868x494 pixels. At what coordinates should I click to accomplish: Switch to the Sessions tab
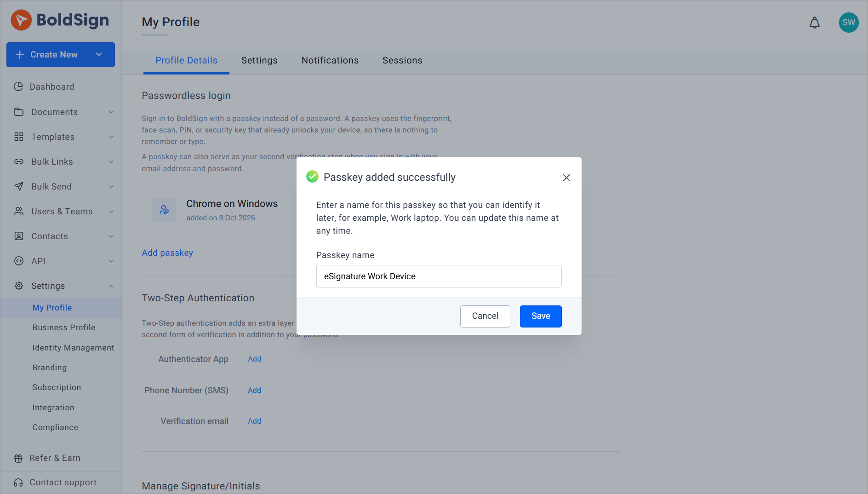tap(402, 61)
